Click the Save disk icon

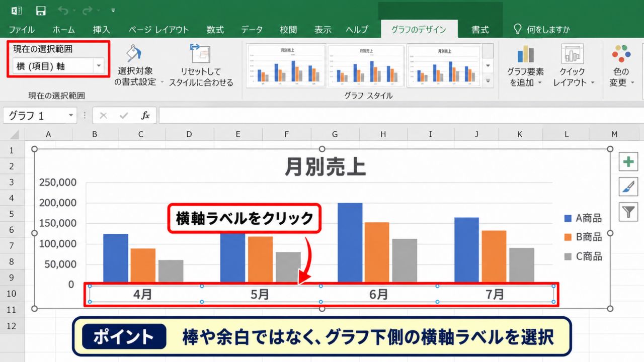click(x=41, y=10)
